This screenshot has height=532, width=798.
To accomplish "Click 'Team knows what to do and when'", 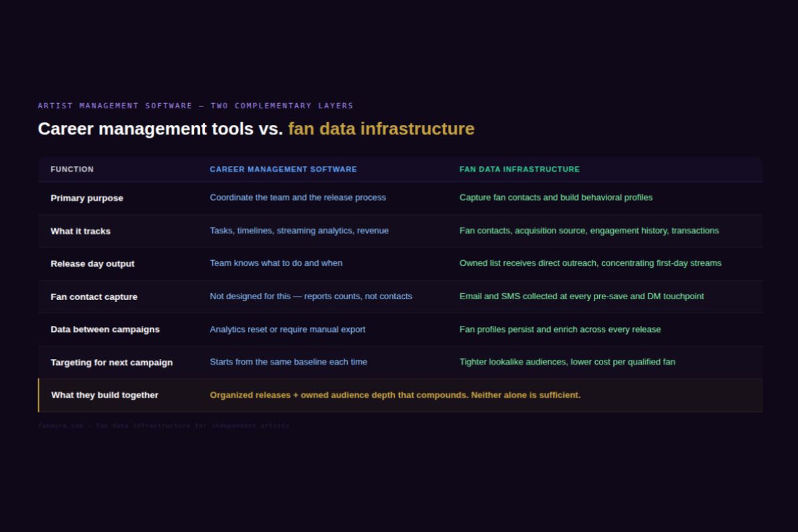I will [x=276, y=263].
